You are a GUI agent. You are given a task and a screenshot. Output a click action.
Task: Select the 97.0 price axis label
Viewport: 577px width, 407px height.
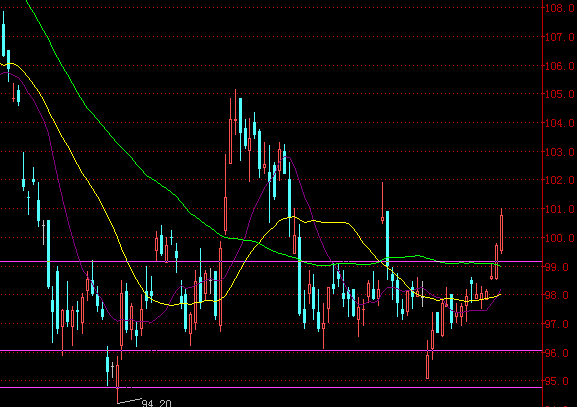(x=560, y=324)
